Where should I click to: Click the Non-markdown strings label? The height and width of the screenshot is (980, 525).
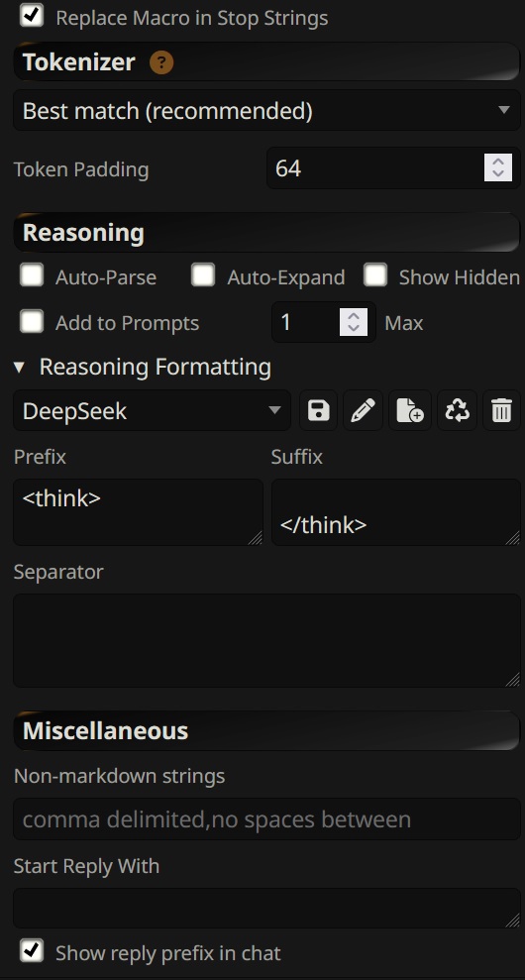point(120,776)
